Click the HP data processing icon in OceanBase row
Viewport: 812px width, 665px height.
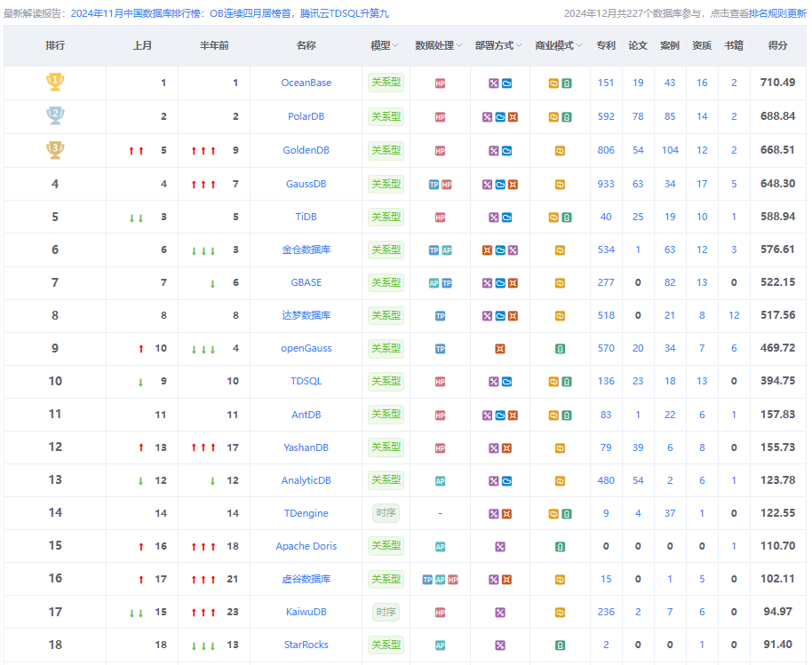[440, 83]
